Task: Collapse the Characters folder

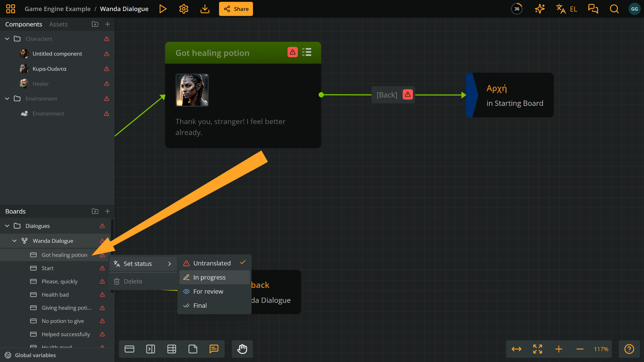Action: (x=7, y=39)
